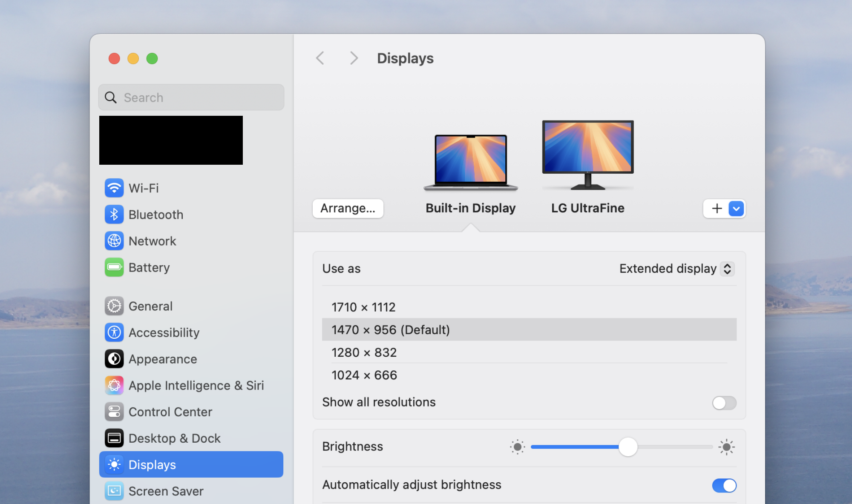Toggle Show all resolutions switch
Screen dimensions: 852x504
[x=724, y=403]
